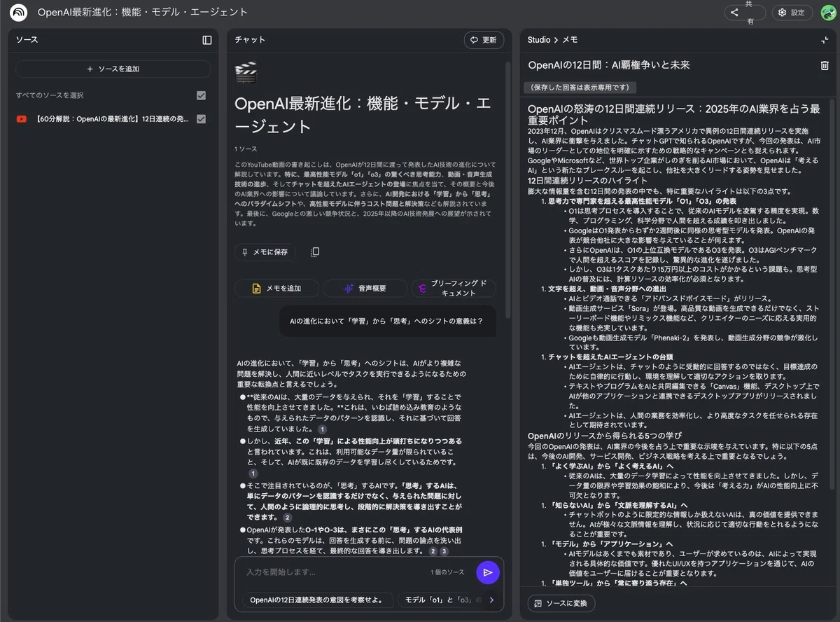Select suggestion OpenAIの12日連続発表の意図を考察せよ
Viewport: 840px width, 622px height.
(x=317, y=600)
